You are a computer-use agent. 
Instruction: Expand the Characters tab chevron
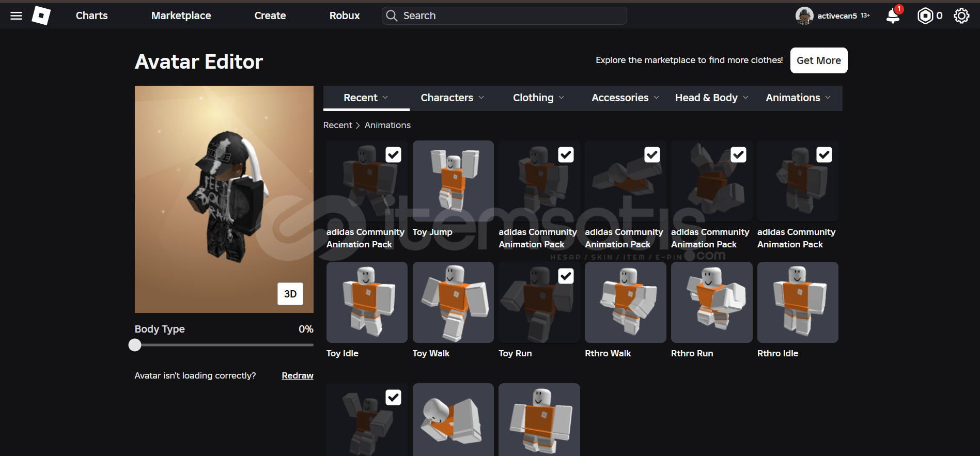click(481, 98)
